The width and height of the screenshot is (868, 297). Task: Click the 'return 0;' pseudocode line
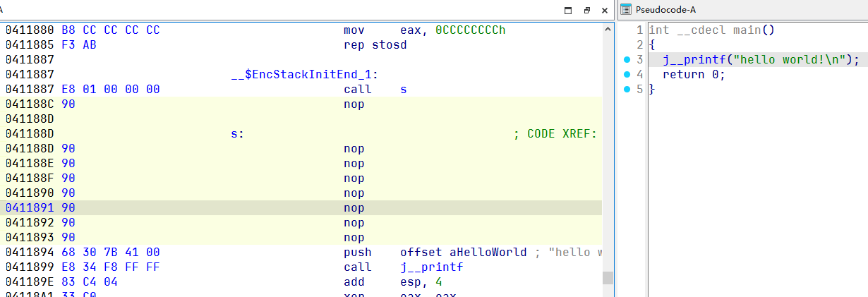[694, 75]
